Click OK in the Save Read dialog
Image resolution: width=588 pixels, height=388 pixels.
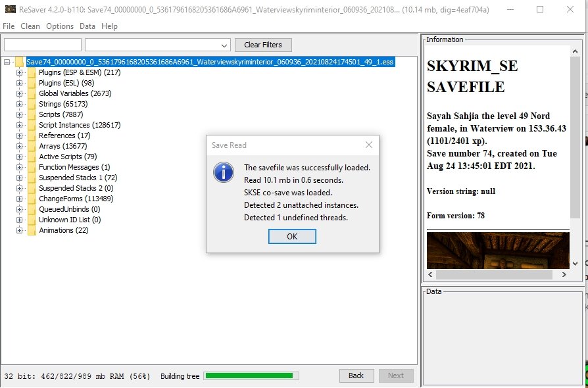tap(292, 237)
